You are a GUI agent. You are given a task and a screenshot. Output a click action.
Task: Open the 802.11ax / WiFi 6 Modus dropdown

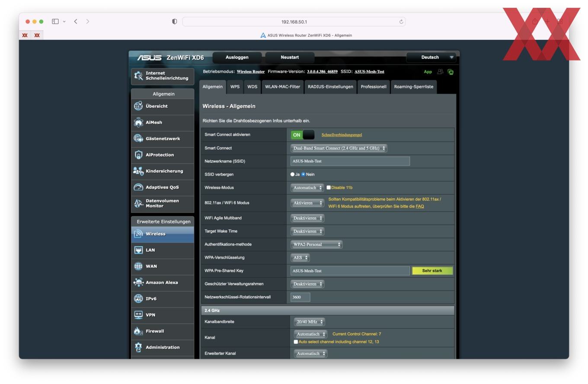307,203
